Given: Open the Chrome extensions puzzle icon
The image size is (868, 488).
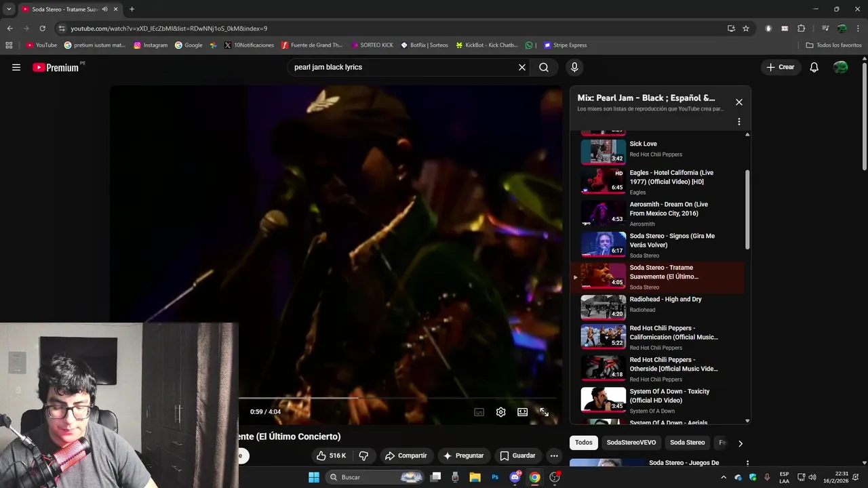Looking at the screenshot, I should click(x=801, y=28).
